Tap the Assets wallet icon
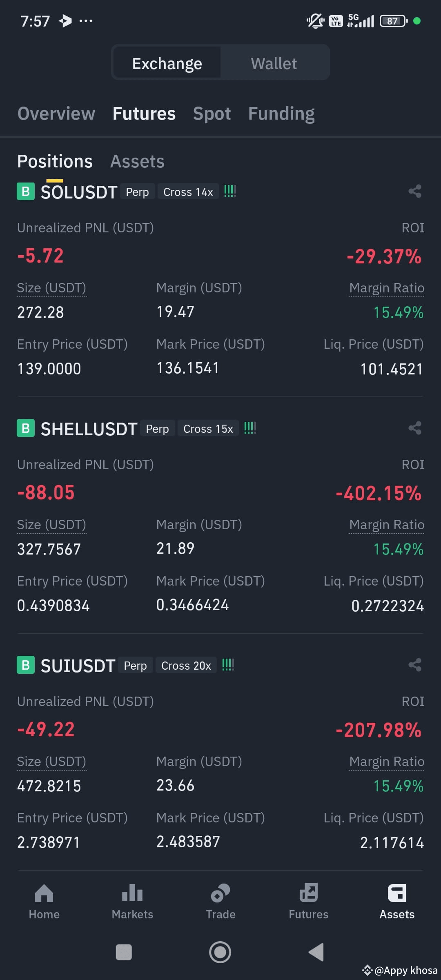The height and width of the screenshot is (980, 441). pos(397,893)
